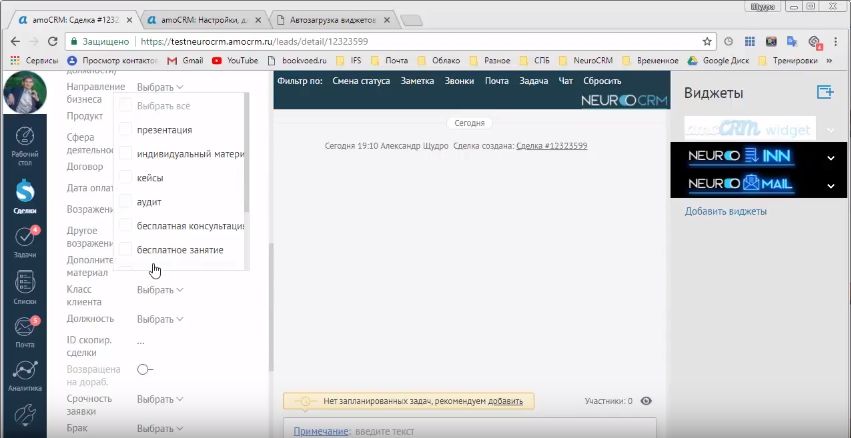851x438 pixels.
Task: Bookmark page with the star icon
Action: click(707, 42)
